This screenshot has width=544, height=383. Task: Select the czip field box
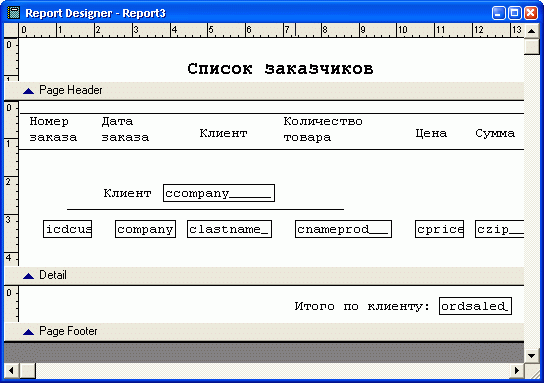(x=499, y=229)
